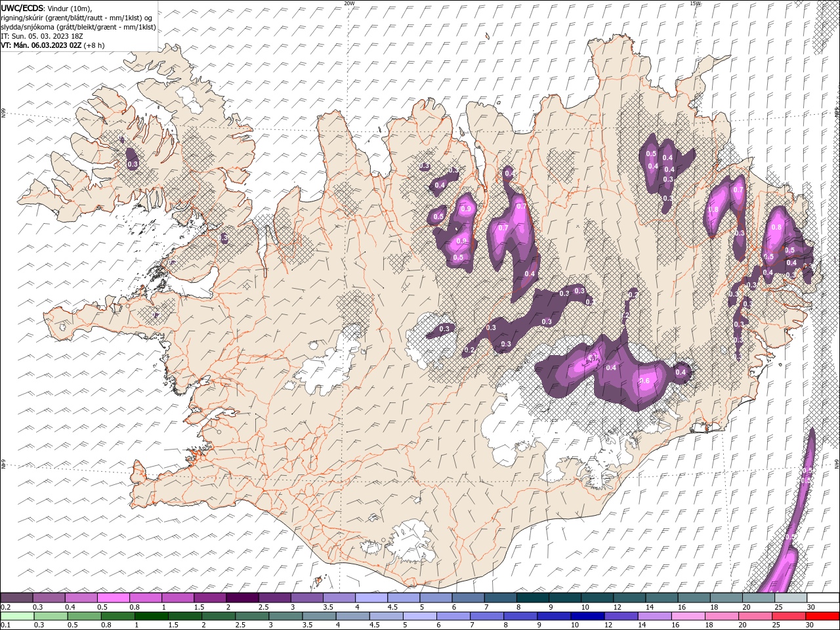This screenshot has height=630, width=840.
Task: Select the dark teal 8–9 sleet/snow swatch
Action: point(532,597)
